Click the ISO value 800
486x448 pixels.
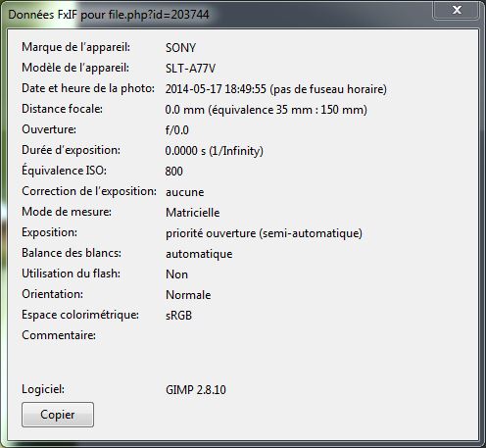174,172
